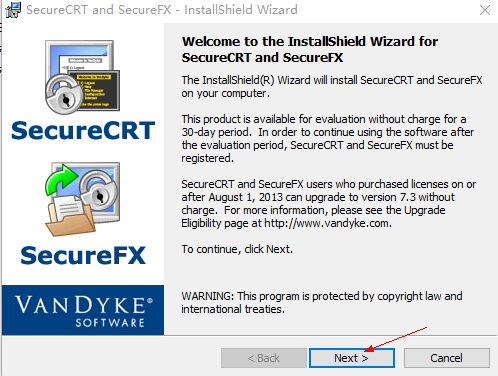This screenshot has height=376, width=498.
Task: Click the VanDyke Software logo banner
Action: click(83, 310)
